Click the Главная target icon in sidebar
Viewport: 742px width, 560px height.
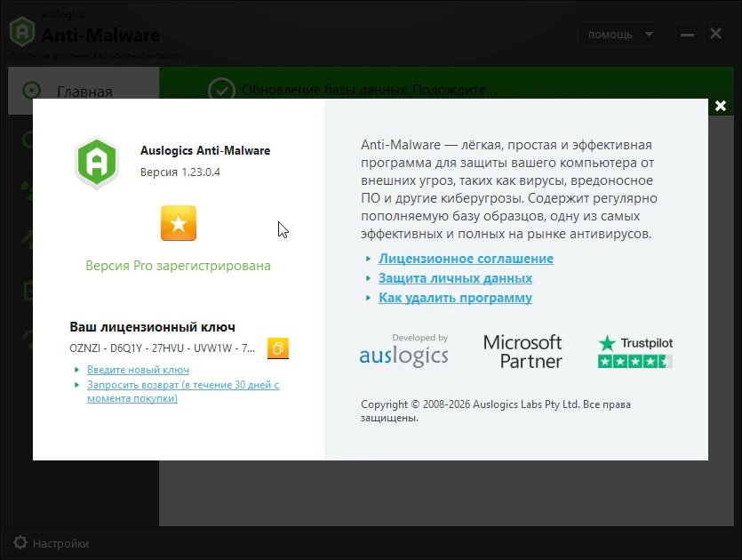click(32, 91)
